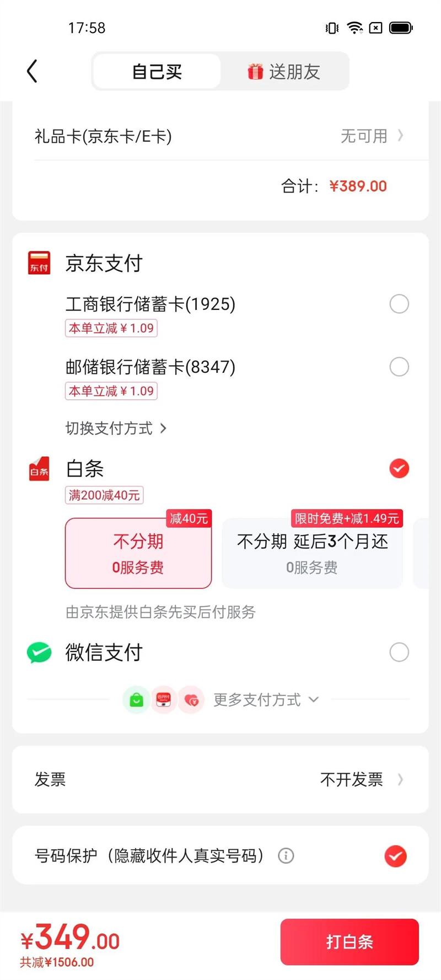
Task: Tap the Baitiao logo icon
Action: pos(39,469)
